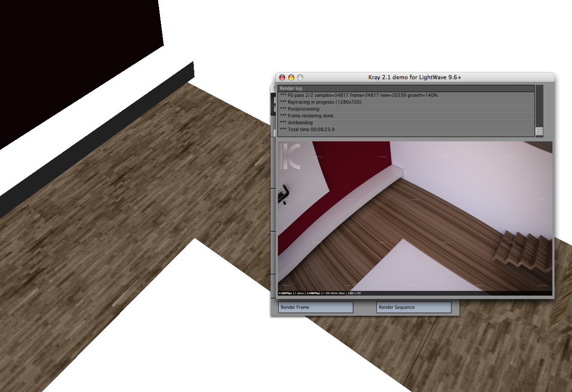Click the staircase in the rendered preview

click(x=521, y=251)
